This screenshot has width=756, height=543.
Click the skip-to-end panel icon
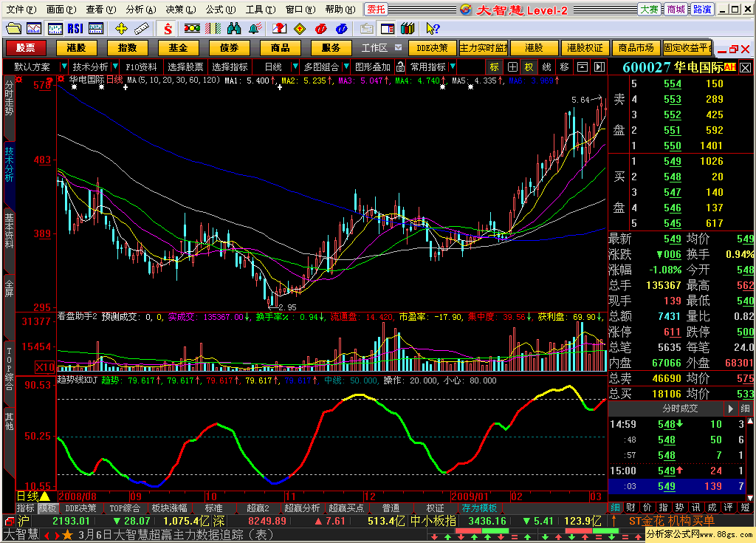(x=599, y=67)
